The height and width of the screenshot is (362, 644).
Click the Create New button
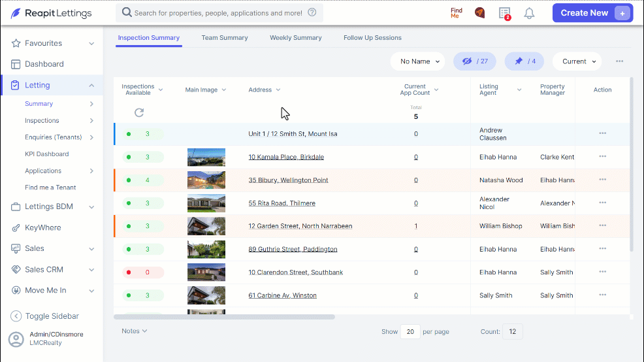click(x=592, y=12)
